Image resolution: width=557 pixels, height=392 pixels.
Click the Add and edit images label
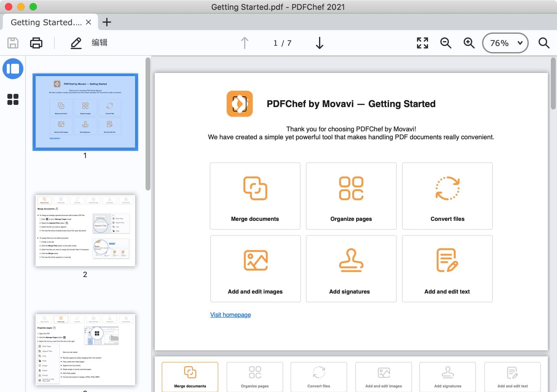point(255,292)
